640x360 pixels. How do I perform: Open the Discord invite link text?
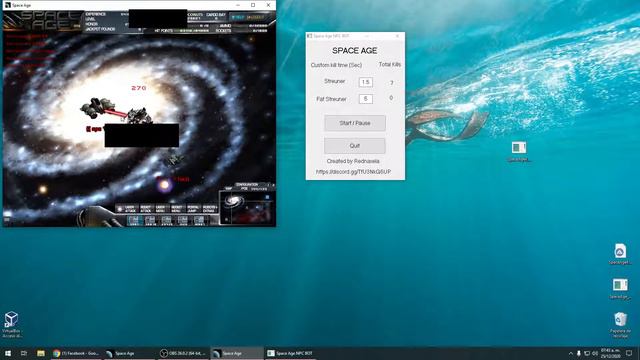(353, 171)
